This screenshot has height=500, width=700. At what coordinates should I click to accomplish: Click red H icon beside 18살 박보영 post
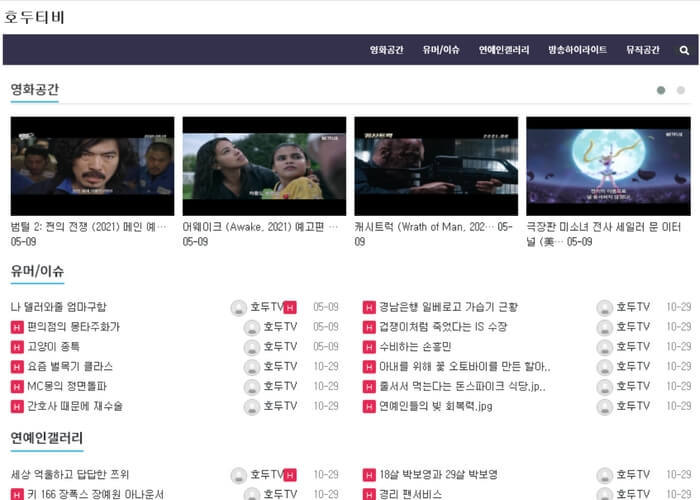click(x=369, y=475)
